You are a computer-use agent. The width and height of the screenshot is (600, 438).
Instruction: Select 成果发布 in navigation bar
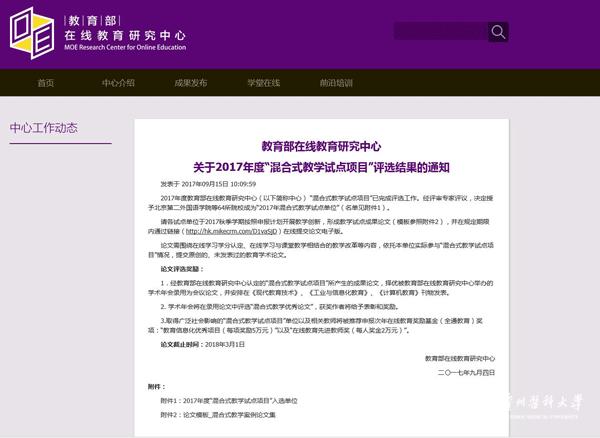(x=191, y=83)
